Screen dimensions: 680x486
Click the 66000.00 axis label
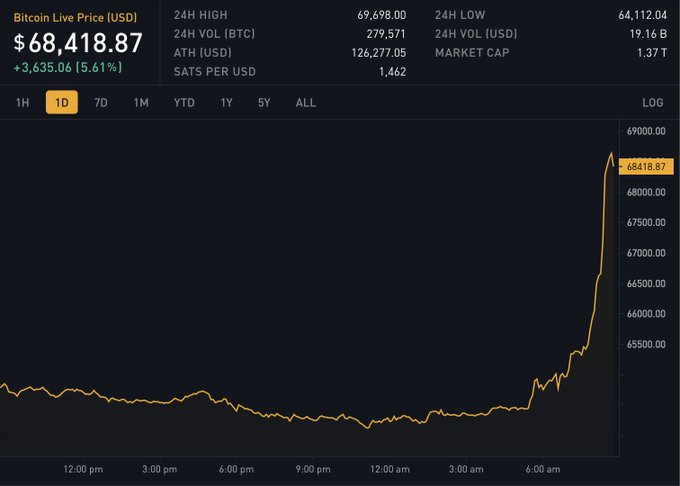pyautogui.click(x=646, y=314)
